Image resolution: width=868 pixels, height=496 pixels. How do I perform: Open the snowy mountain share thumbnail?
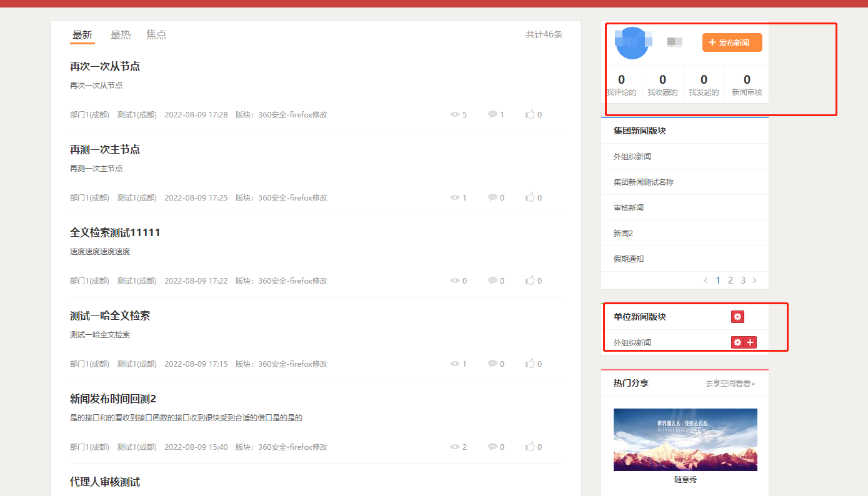click(686, 440)
